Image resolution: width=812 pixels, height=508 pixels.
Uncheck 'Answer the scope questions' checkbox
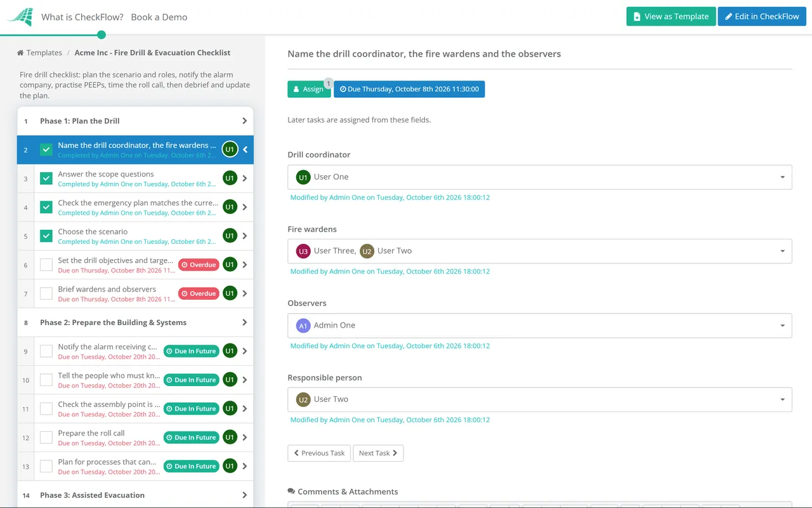[x=46, y=178]
